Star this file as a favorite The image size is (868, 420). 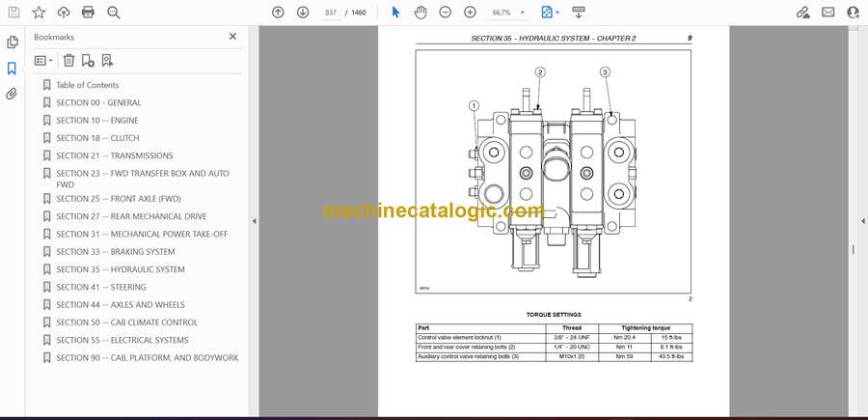pos(38,13)
